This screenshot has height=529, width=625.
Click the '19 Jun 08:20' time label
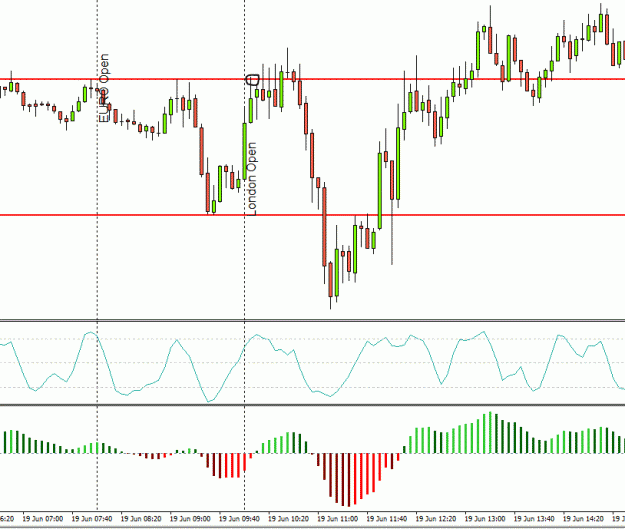click(141, 519)
